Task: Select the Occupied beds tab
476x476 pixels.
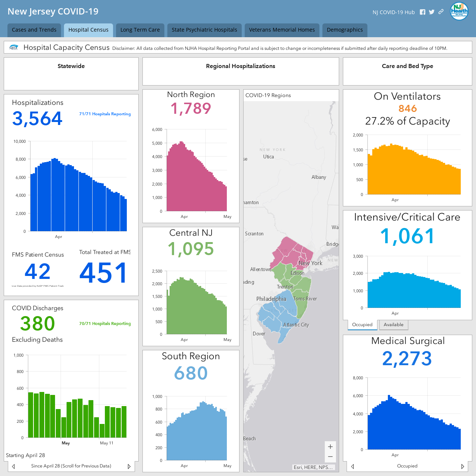Action: (x=362, y=325)
